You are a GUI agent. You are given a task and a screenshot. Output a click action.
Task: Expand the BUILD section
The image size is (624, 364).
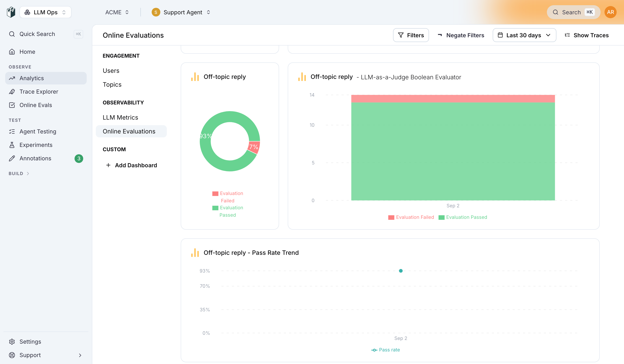pyautogui.click(x=19, y=174)
